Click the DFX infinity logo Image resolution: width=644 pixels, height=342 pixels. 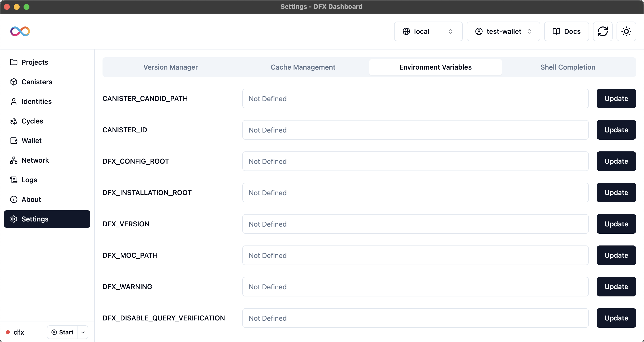[20, 31]
